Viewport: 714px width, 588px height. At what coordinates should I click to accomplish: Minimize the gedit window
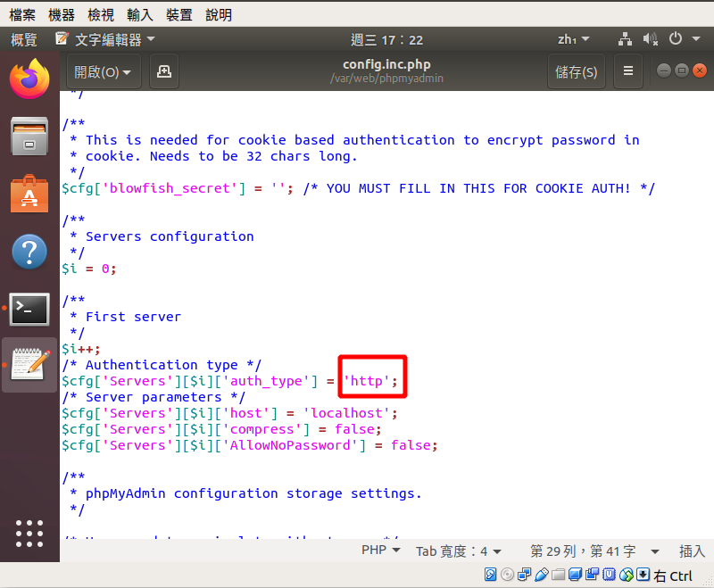[664, 70]
